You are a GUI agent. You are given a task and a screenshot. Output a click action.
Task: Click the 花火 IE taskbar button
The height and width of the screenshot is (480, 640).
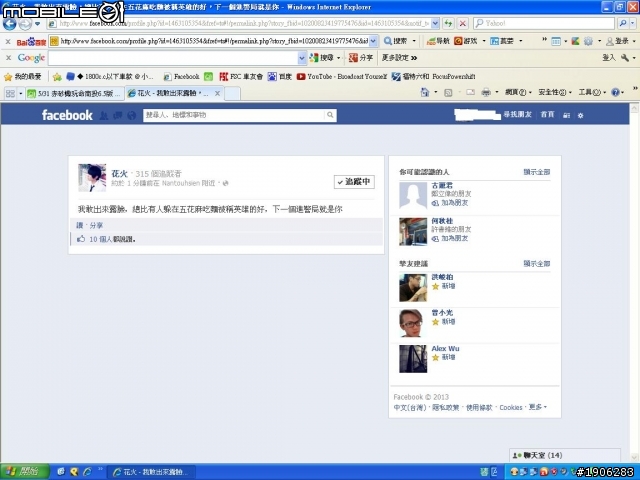click(151, 472)
